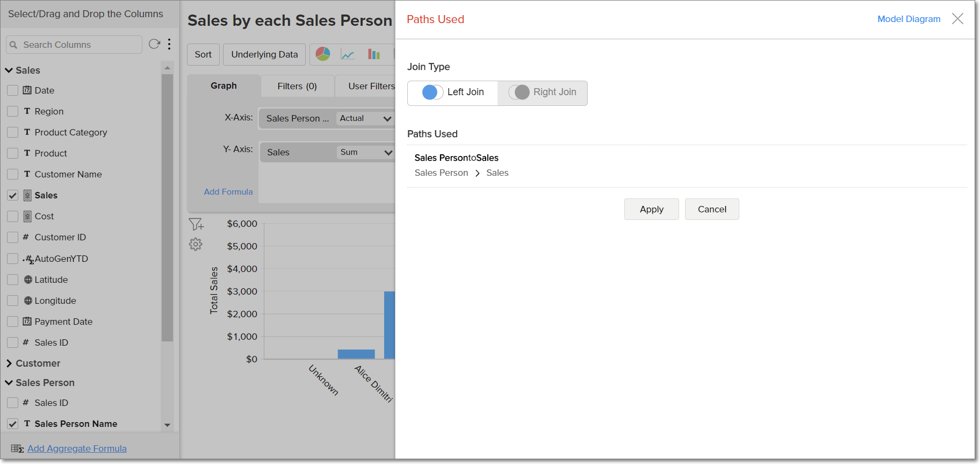Collapse the Sales Person table section
The height and width of the screenshot is (464, 980).
pyautogui.click(x=9, y=383)
